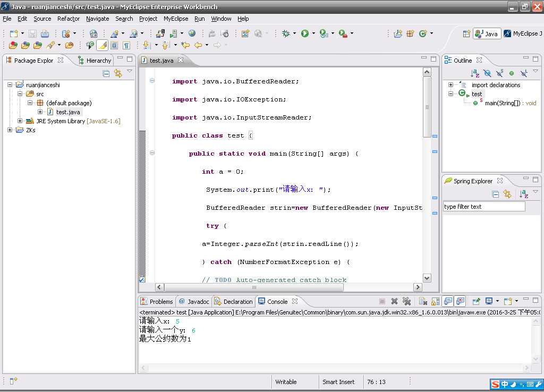Screen dimensions: 544x392
Task: Toggle Block Selection Mode button
Action: pyautogui.click(x=114, y=45)
